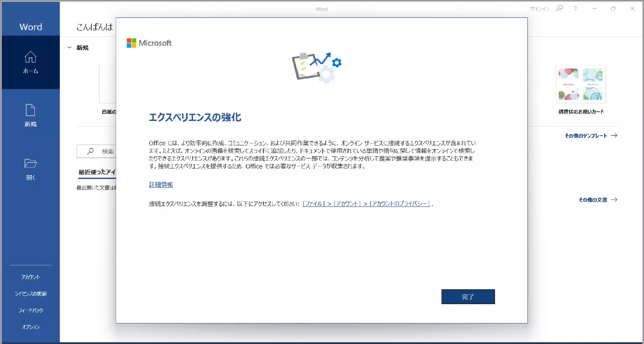Click arrow next to その他のテンプレート
Image resolution: width=644 pixels, height=344 pixels.
pyautogui.click(x=614, y=136)
